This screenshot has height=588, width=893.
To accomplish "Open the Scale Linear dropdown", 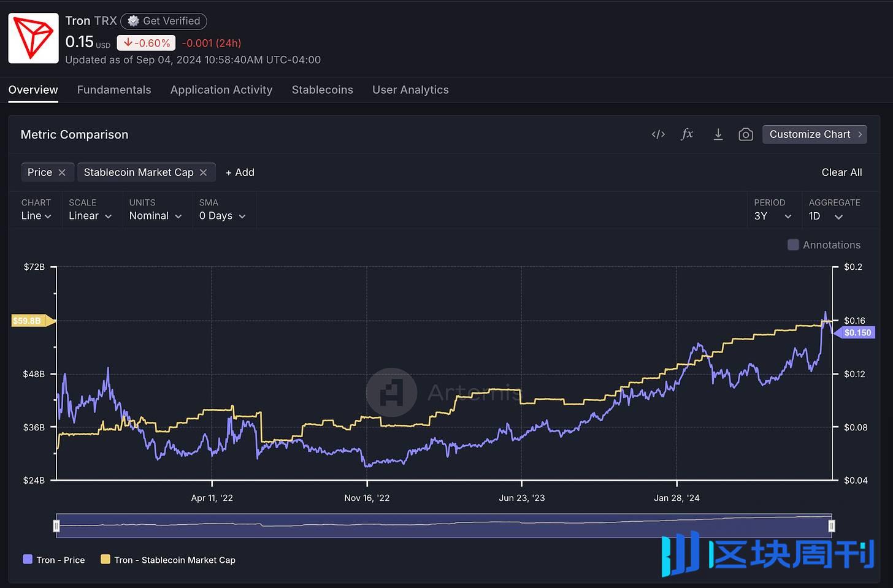I will point(90,216).
